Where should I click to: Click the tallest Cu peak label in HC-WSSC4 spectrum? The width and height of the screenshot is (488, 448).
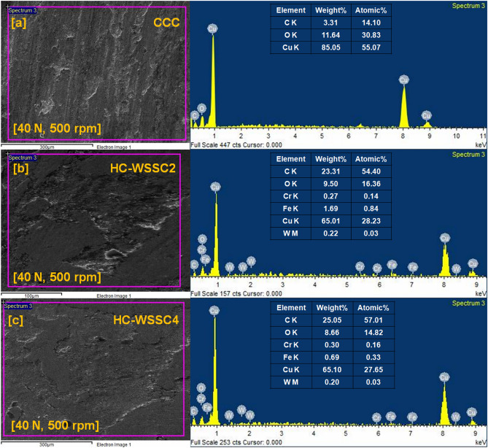pyautogui.click(x=214, y=311)
